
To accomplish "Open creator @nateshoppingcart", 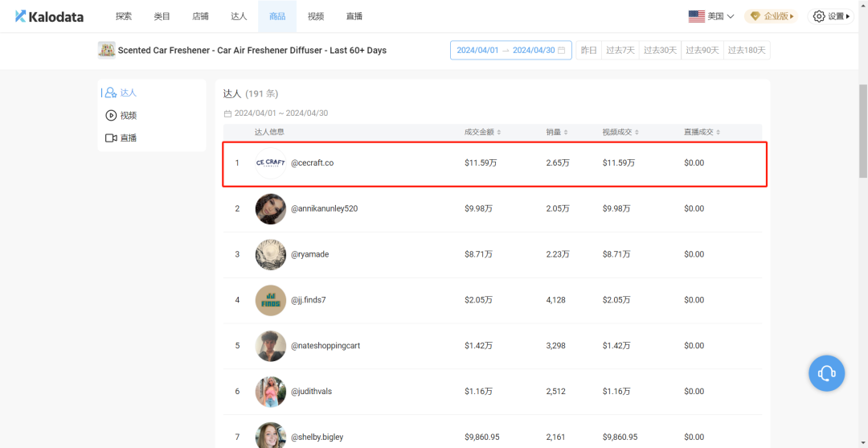I will point(325,346).
